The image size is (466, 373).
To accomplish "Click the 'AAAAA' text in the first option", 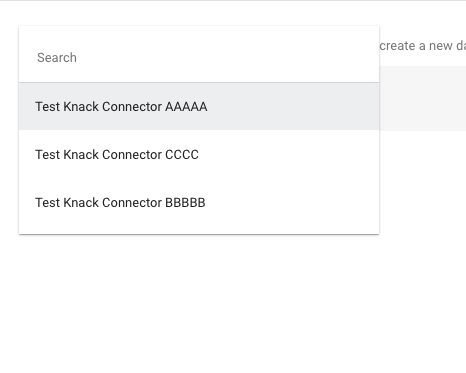I will pos(186,107).
